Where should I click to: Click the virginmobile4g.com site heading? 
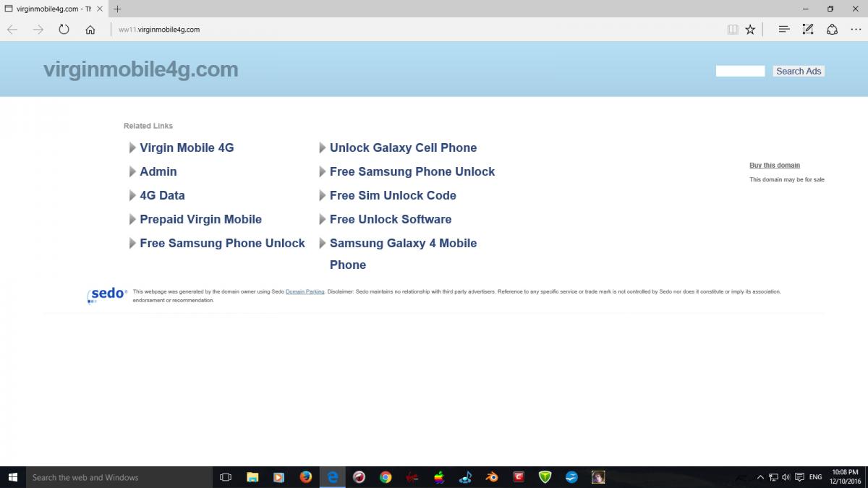click(140, 69)
